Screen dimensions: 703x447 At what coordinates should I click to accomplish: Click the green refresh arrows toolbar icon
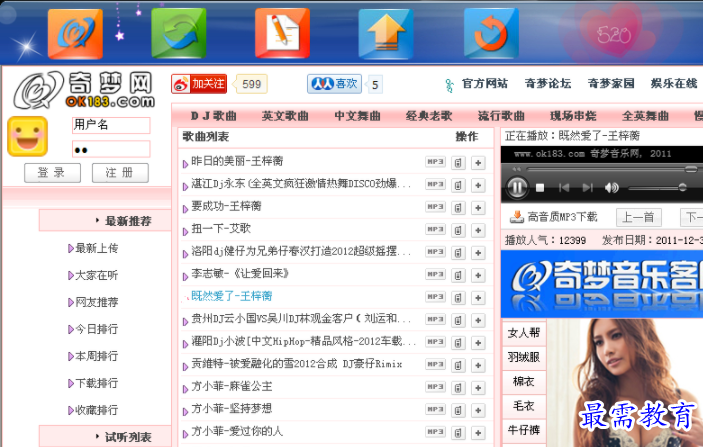click(179, 33)
